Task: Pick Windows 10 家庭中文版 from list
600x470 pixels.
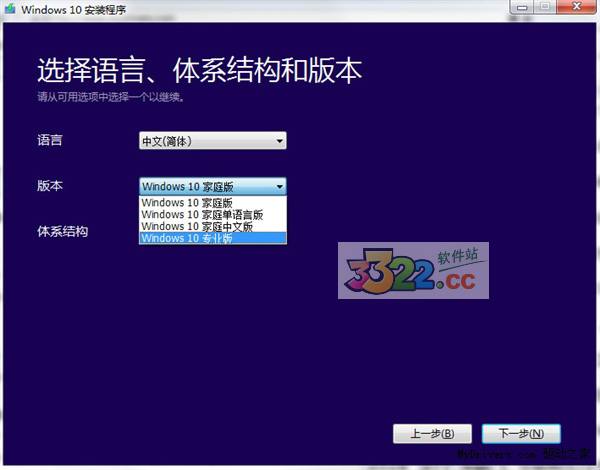Action: click(x=213, y=226)
